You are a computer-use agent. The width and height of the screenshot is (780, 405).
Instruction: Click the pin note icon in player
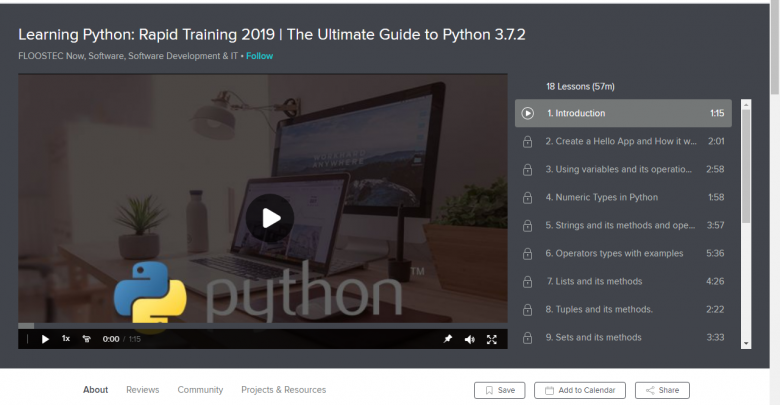click(448, 339)
